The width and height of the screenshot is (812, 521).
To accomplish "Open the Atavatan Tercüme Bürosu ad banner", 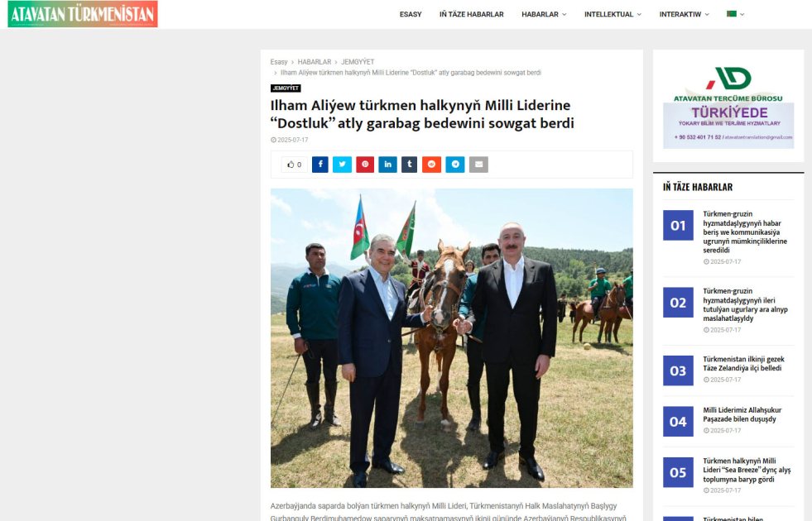I will [x=728, y=108].
